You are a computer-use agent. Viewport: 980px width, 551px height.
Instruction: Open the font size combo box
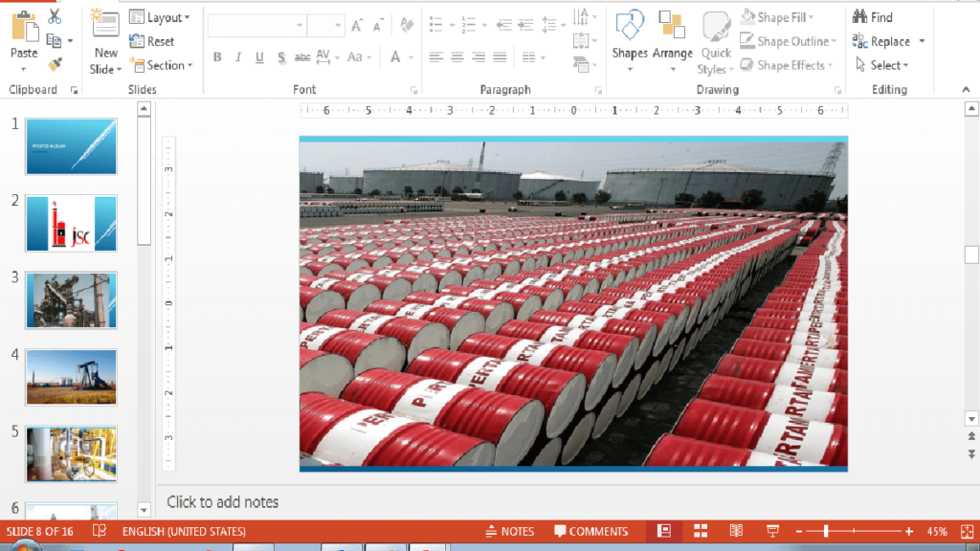tap(325, 26)
